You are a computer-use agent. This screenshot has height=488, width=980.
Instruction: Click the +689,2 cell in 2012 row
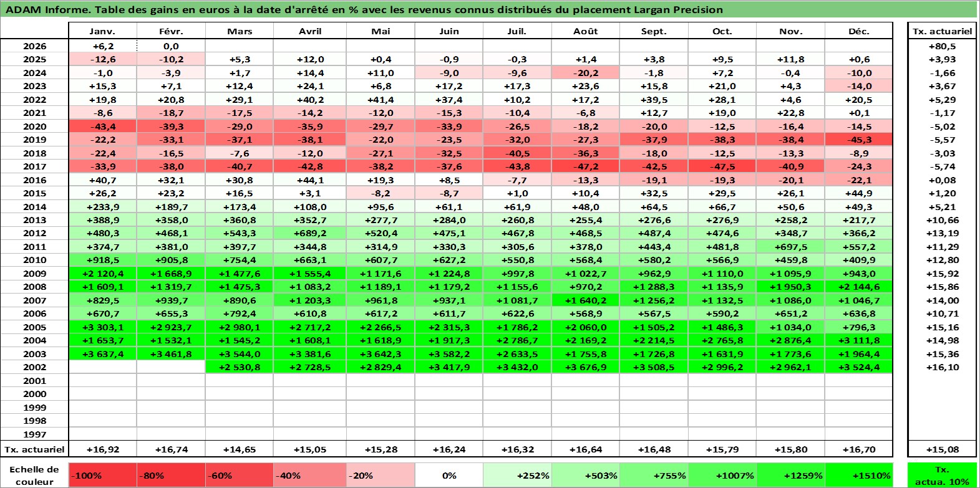click(x=310, y=233)
